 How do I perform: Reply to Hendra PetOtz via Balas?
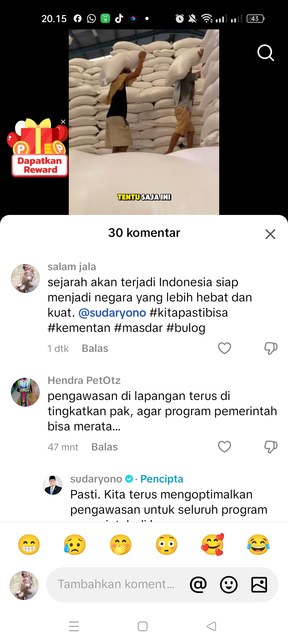tap(105, 447)
